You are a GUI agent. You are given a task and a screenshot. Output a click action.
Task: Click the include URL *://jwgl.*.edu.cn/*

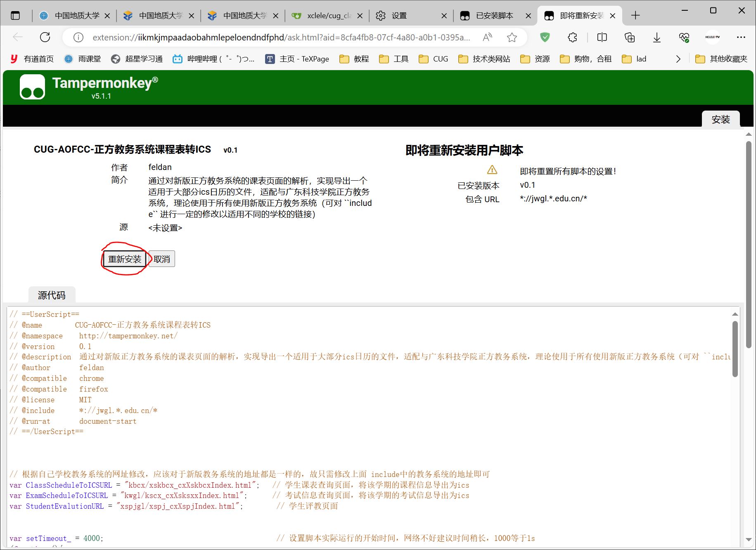point(553,198)
